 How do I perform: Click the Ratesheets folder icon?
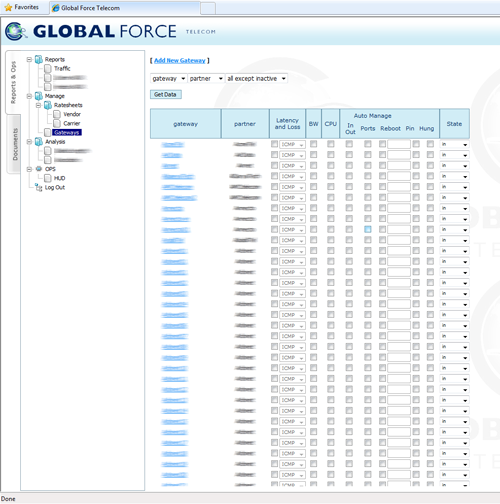click(x=48, y=105)
